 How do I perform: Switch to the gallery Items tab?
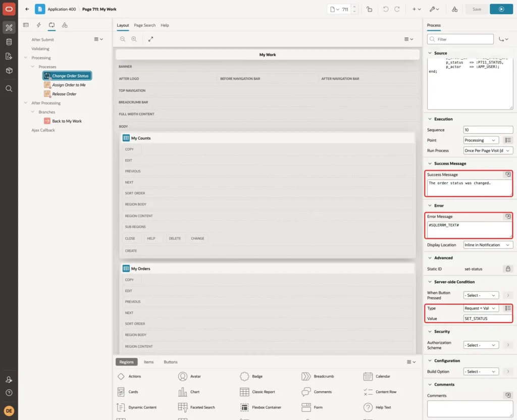point(148,362)
